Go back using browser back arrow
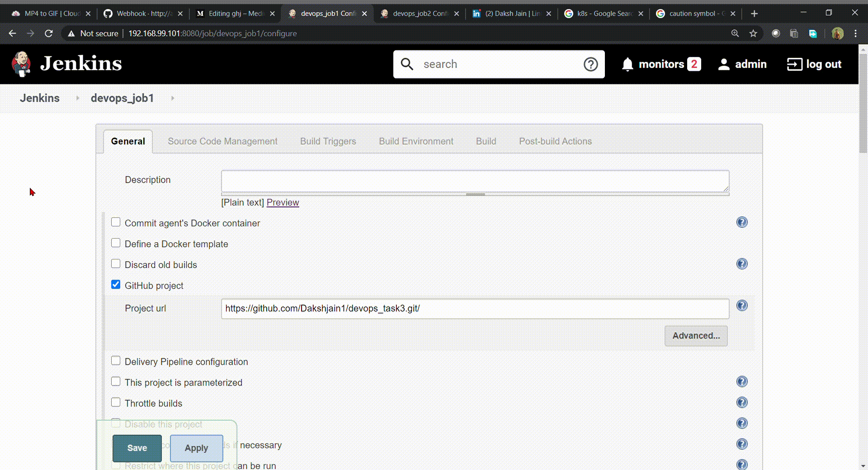 (12, 33)
